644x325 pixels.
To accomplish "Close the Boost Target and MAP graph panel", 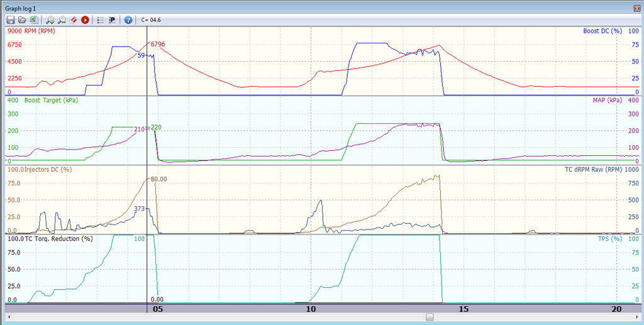I will pyautogui.click(x=638, y=100).
